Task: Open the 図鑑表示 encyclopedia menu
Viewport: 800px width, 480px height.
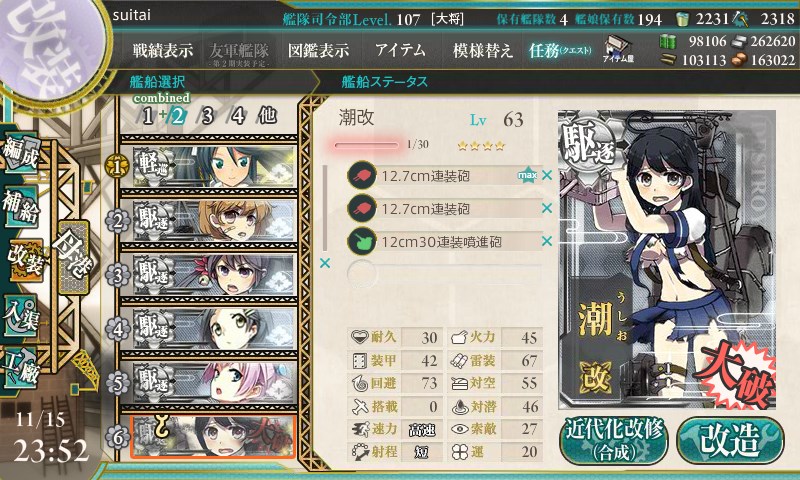Action: [318, 50]
